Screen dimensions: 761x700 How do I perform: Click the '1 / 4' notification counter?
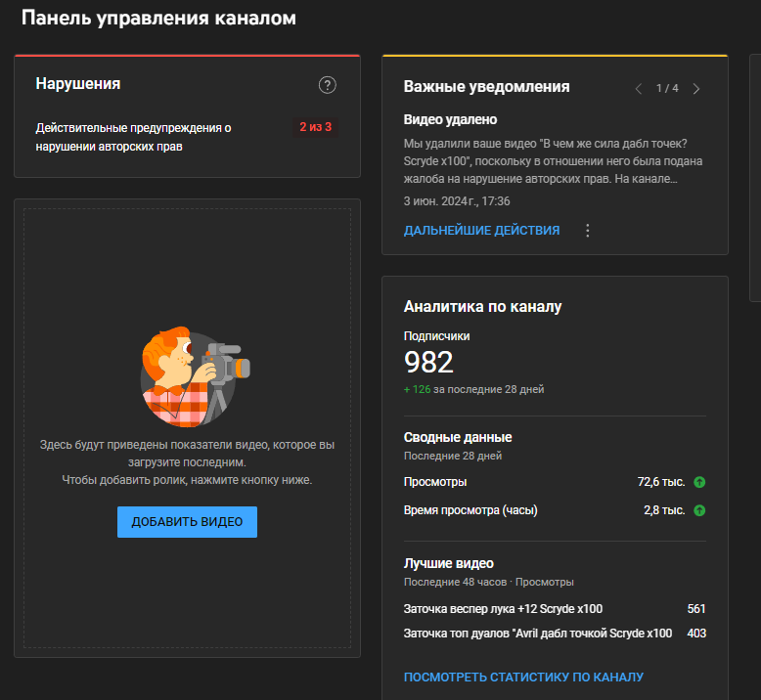coord(667,89)
